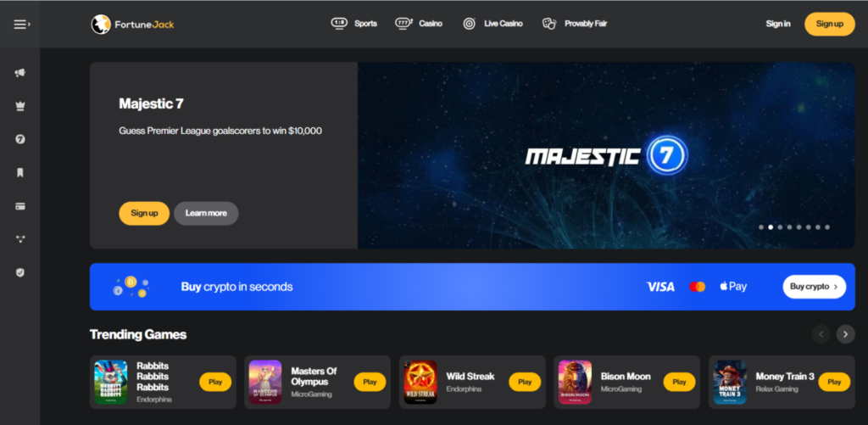Click the Apple Pay logo
This screenshot has width=868, height=425.
[x=733, y=287]
